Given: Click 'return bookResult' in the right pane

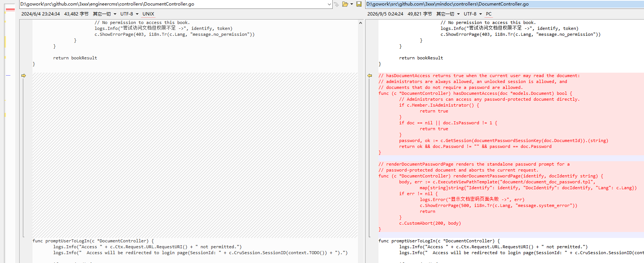Looking at the screenshot, I should (421, 58).
